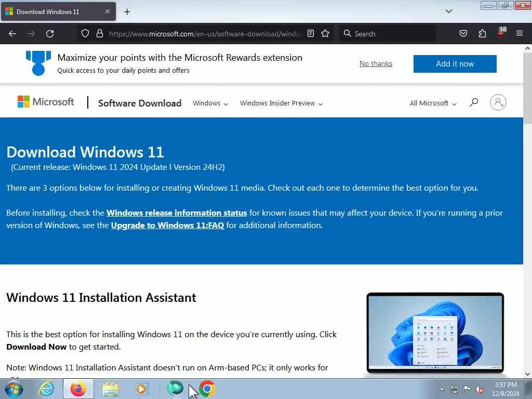Open Windows Explorer folder on taskbar
This screenshot has height=399, width=532.
click(111, 389)
